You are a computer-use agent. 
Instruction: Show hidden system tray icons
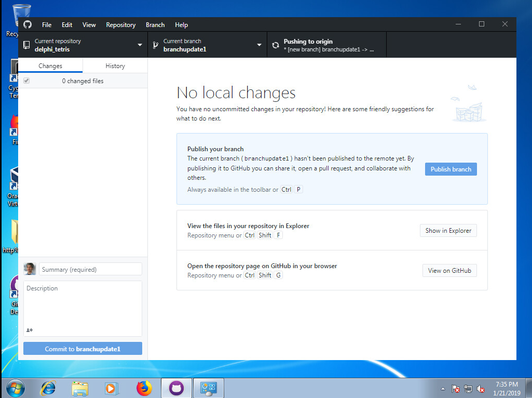pyautogui.click(x=443, y=389)
